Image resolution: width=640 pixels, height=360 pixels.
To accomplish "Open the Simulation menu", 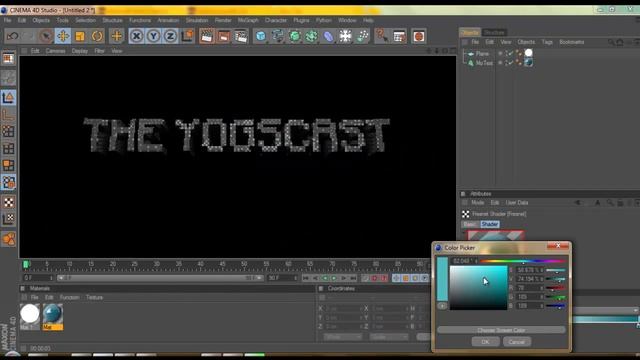I will coord(197,20).
